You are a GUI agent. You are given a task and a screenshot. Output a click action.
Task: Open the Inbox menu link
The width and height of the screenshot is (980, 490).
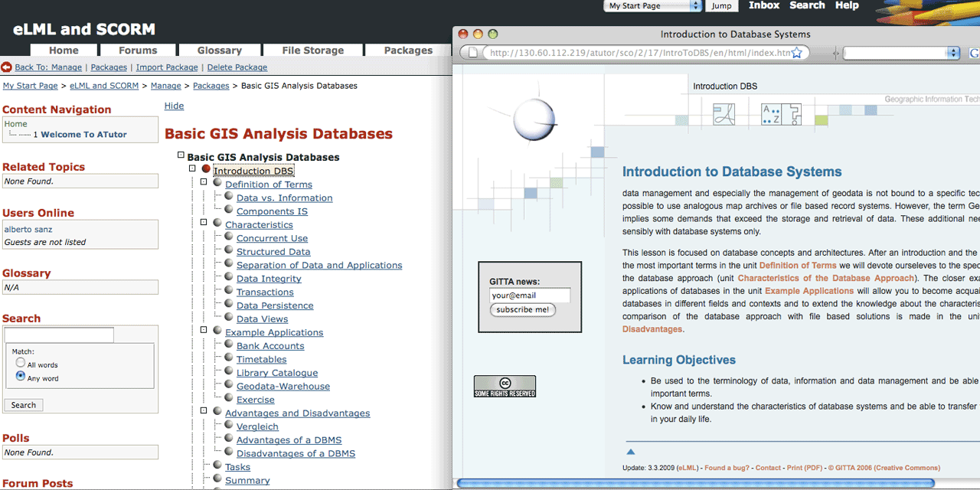click(x=764, y=5)
